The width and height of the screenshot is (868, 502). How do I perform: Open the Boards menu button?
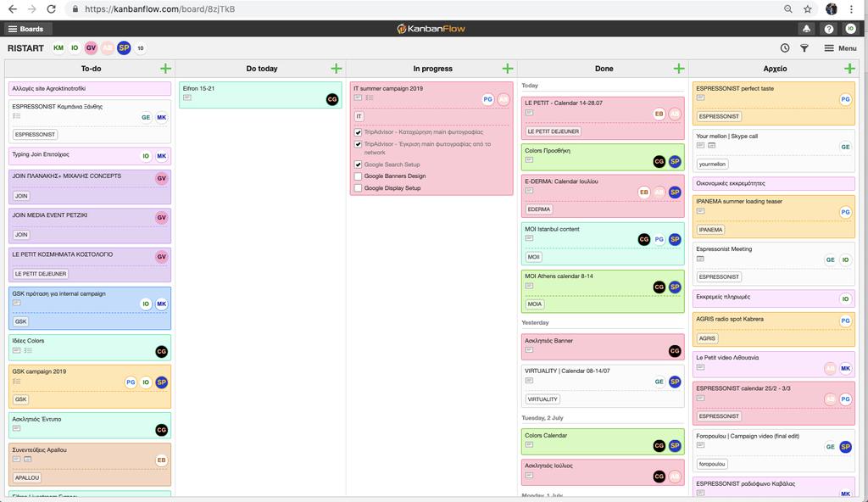26,29
